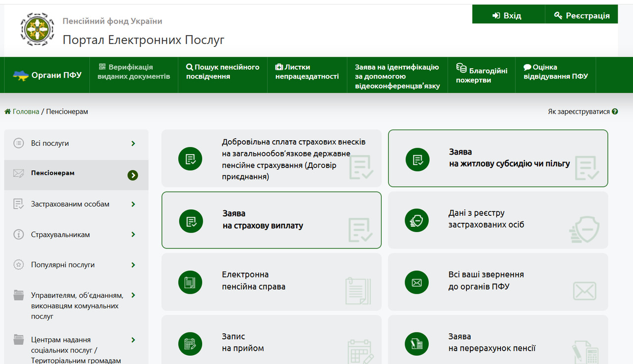Click the Pension Fund of Ukraine emblem logo
This screenshot has height=364, width=633.
point(37,30)
